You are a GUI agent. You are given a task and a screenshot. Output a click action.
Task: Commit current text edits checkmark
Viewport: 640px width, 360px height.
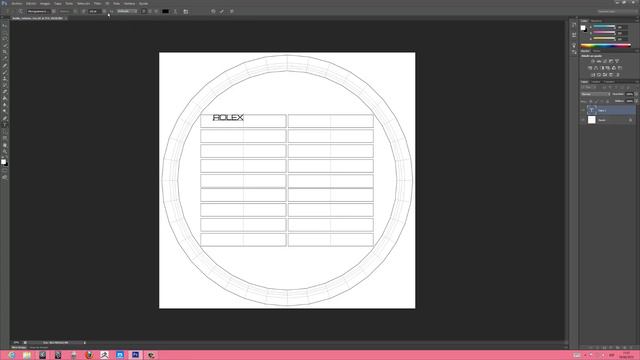pos(221,11)
